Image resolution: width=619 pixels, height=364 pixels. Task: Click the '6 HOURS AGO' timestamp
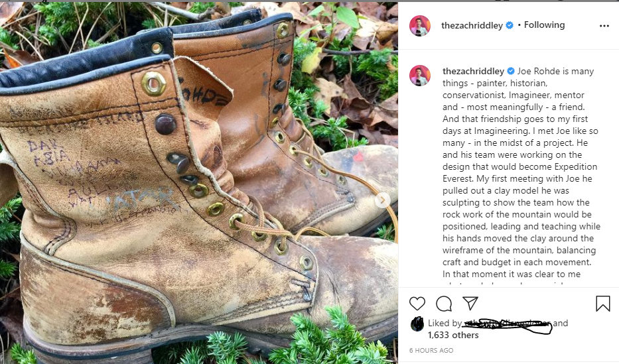(x=431, y=350)
